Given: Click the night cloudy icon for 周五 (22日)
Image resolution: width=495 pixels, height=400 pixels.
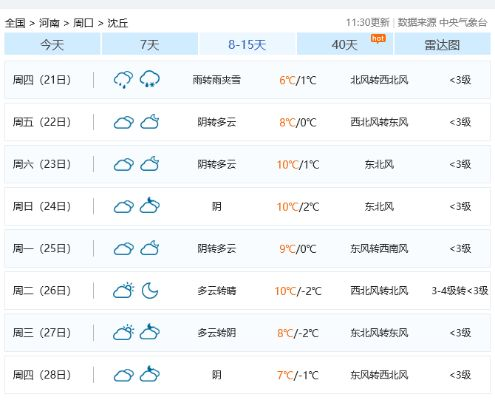Looking at the screenshot, I should (150, 122).
